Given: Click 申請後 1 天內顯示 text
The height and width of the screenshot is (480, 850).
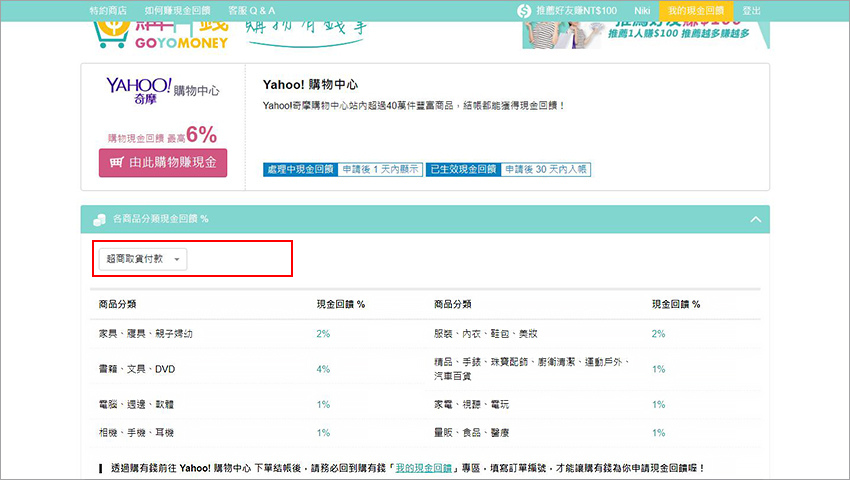Looking at the screenshot, I should pyautogui.click(x=381, y=169).
